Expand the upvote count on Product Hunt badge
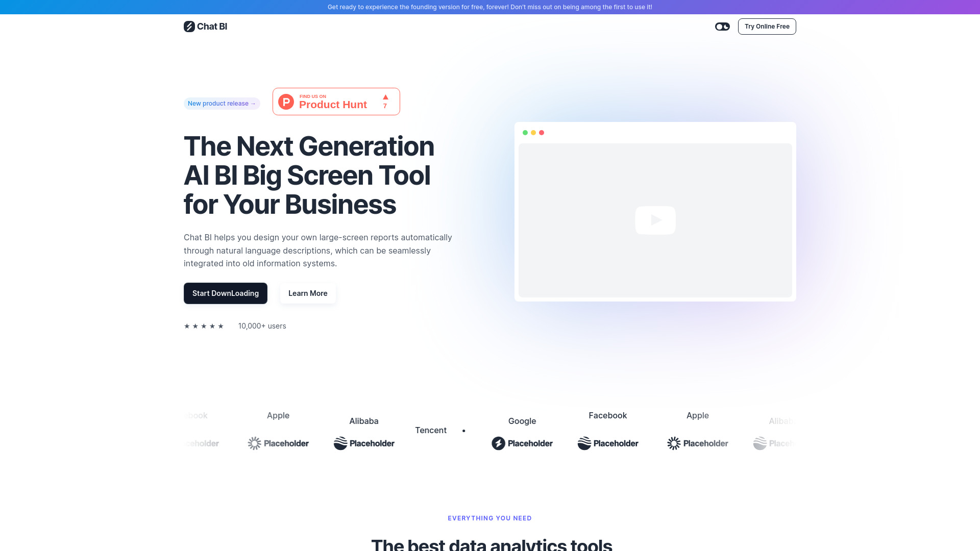The height and width of the screenshot is (551, 980). 385,101
